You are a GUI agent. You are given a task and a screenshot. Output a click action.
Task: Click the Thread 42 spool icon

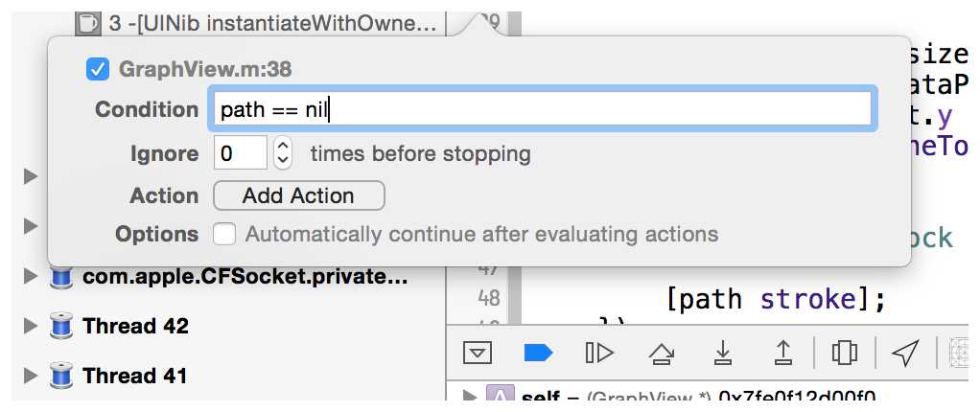click(x=62, y=326)
